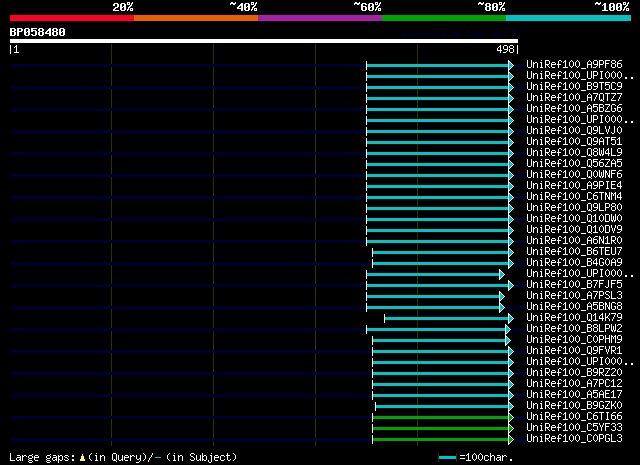Screen dimensions: 640x465
Task: Click the start tick of the Q14K79 alignment
Action: click(x=384, y=319)
